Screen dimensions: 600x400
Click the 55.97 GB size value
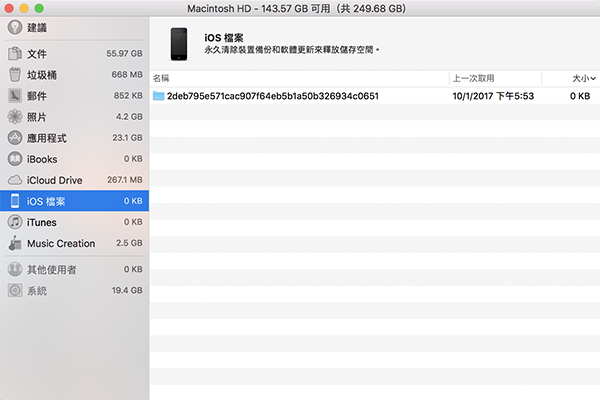pyautogui.click(x=124, y=54)
